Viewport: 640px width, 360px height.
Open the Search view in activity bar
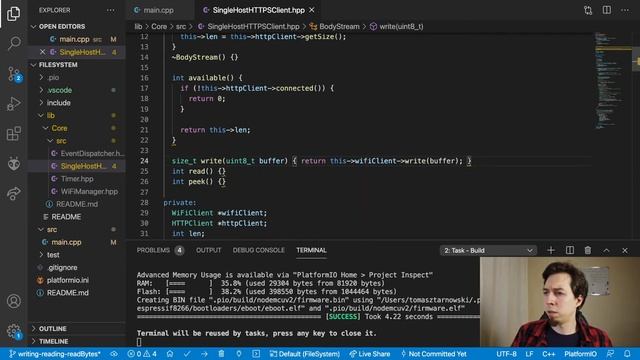coord(13,43)
